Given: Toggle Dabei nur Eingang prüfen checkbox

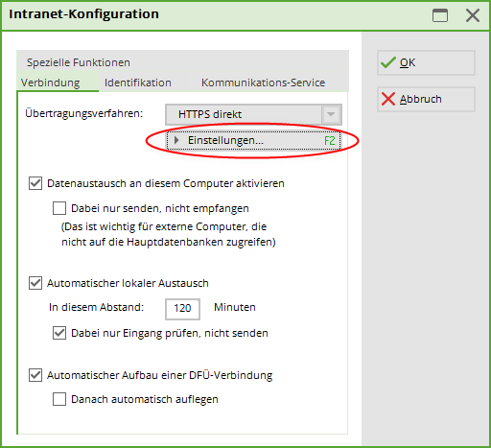Looking at the screenshot, I should tap(59, 333).
